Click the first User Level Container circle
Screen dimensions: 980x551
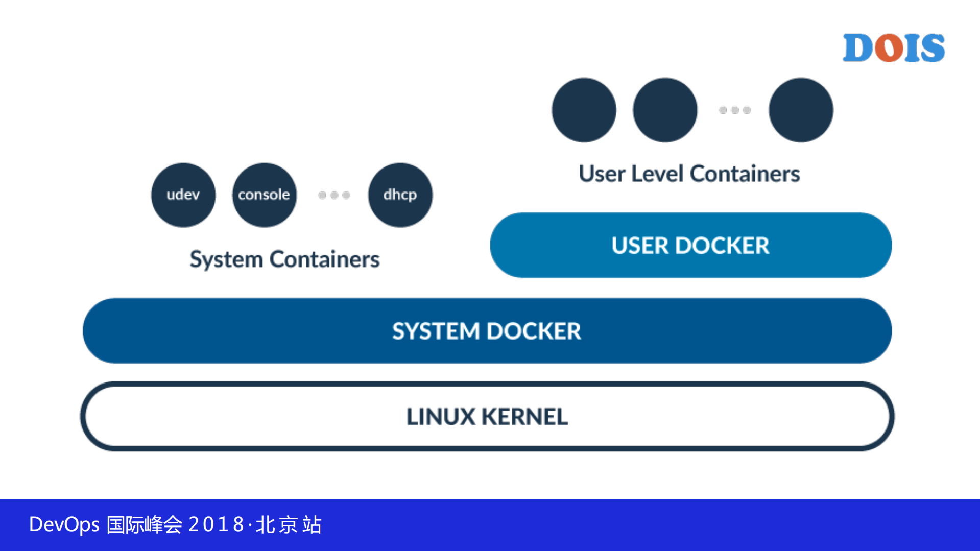click(584, 110)
